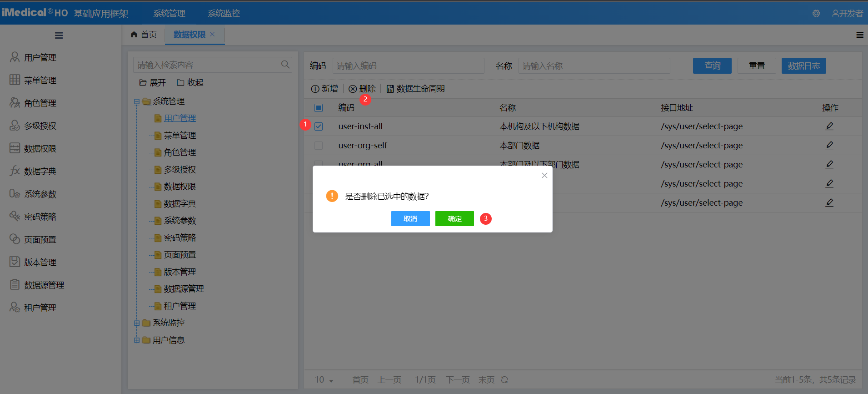The width and height of the screenshot is (868, 394).
Task: Click the 查询 search button
Action: [x=712, y=66]
